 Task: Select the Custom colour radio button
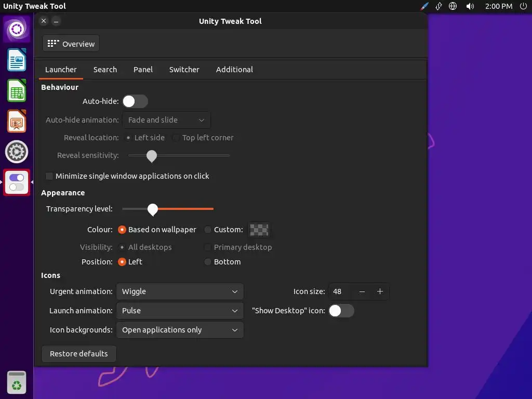(x=208, y=230)
